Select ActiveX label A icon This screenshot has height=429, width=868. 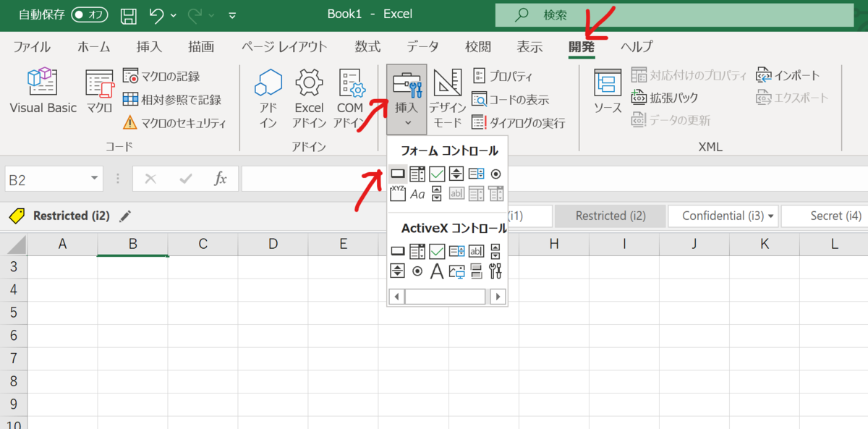[436, 271]
